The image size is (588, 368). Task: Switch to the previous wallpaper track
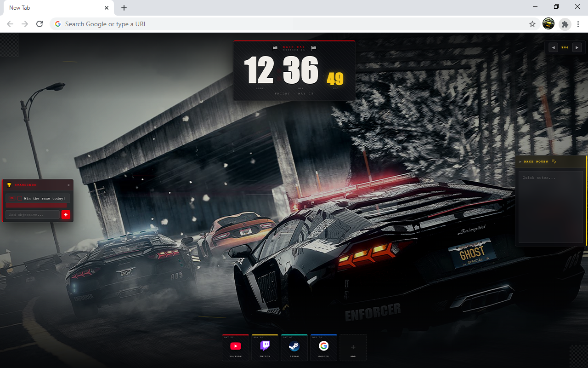click(554, 47)
